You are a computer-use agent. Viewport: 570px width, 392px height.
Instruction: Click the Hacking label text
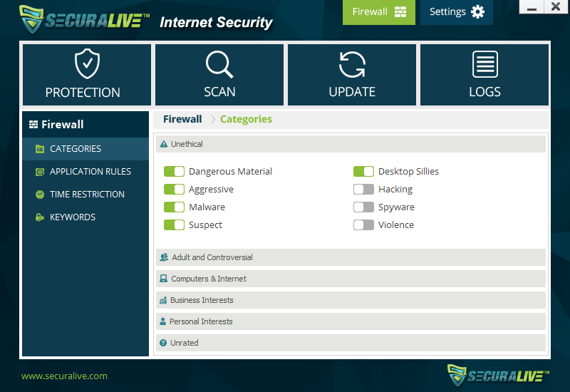click(x=395, y=190)
